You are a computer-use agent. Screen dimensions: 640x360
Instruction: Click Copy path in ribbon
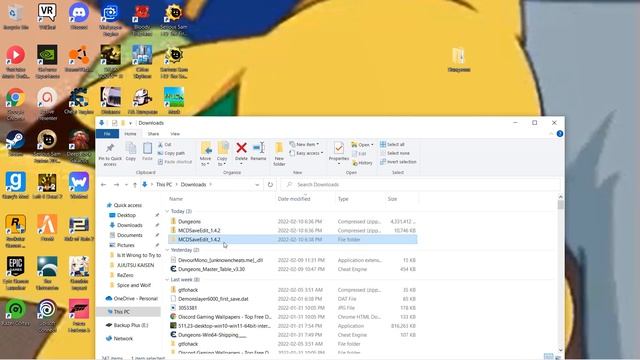point(171,153)
